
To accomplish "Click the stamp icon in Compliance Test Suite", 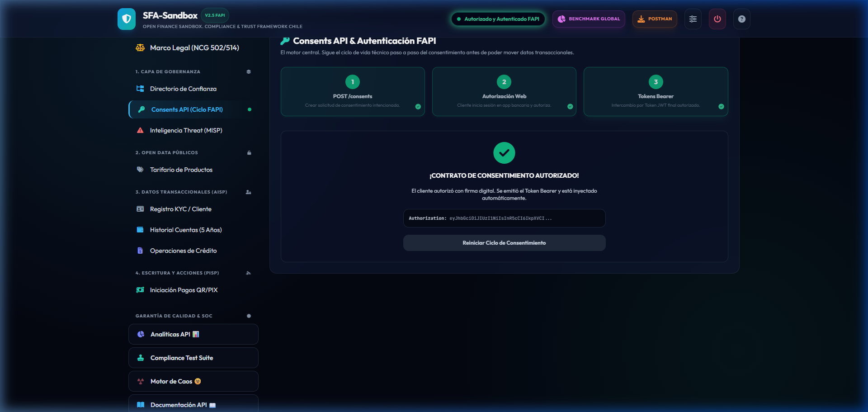I will coord(141,358).
